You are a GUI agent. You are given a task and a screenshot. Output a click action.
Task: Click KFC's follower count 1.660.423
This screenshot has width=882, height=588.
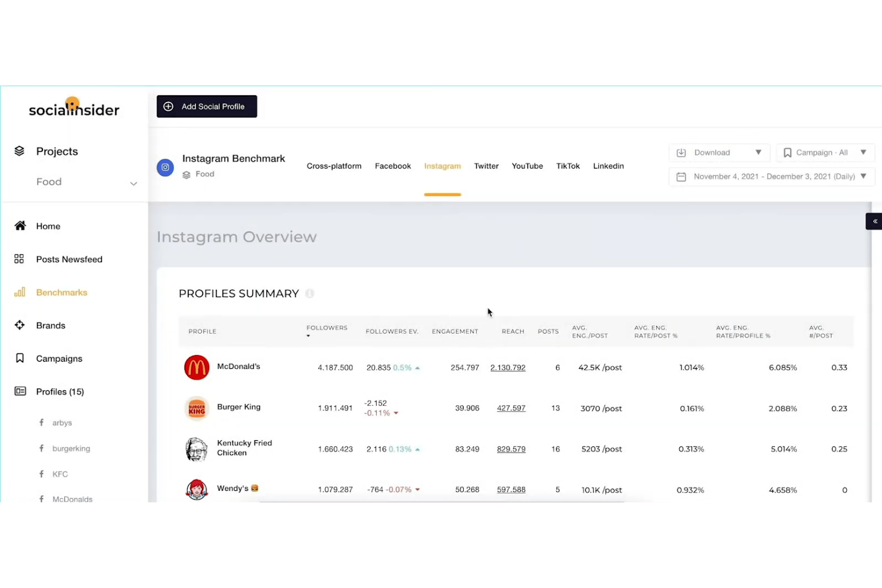coord(336,449)
